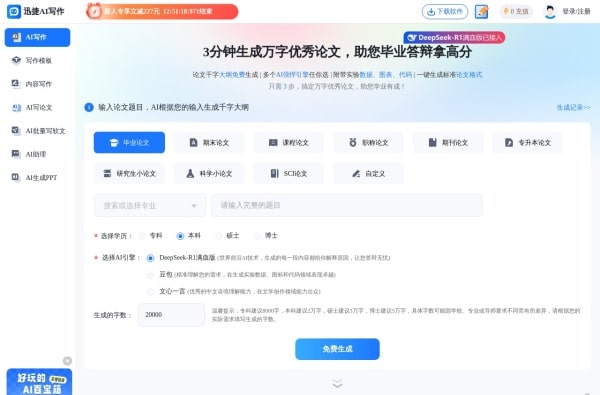Open the AI写作 sidebar item
Screen dimensions: 600x395
(38, 38)
